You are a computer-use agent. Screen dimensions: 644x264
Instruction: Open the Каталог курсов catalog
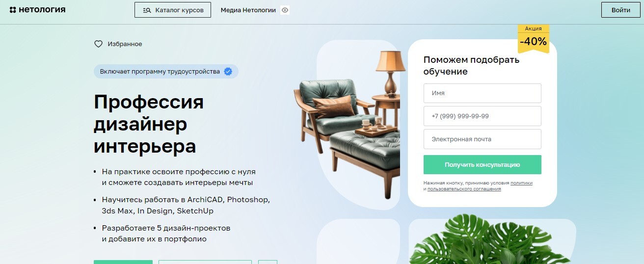click(173, 10)
